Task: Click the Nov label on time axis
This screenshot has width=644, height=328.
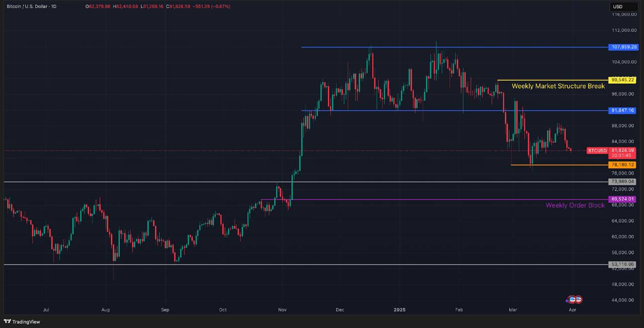Action: (282, 310)
